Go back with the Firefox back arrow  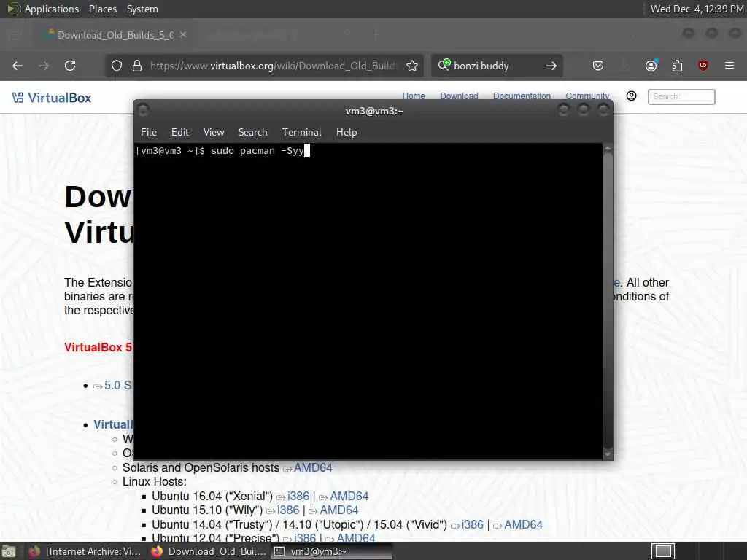coord(18,66)
